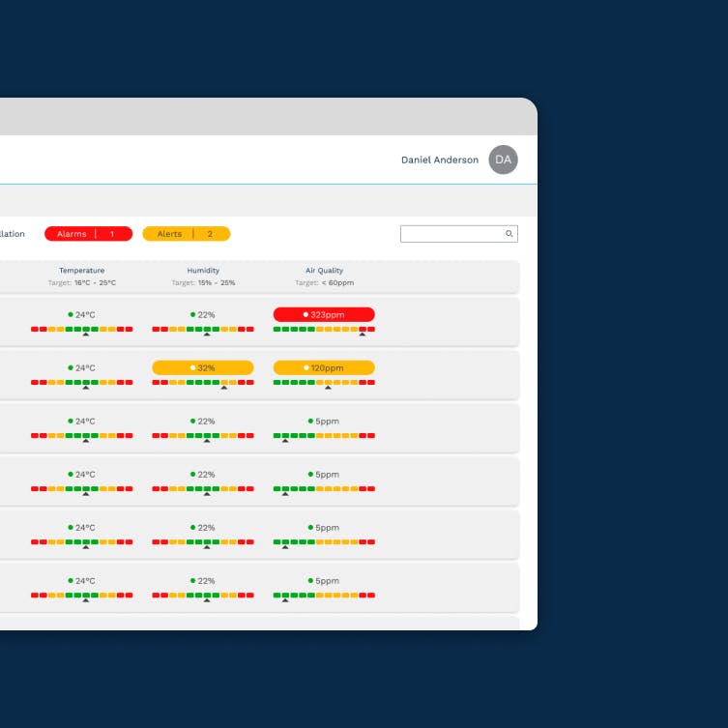Viewport: 728px width, 728px height.
Task: Click inside the search input field
Action: click(458, 234)
